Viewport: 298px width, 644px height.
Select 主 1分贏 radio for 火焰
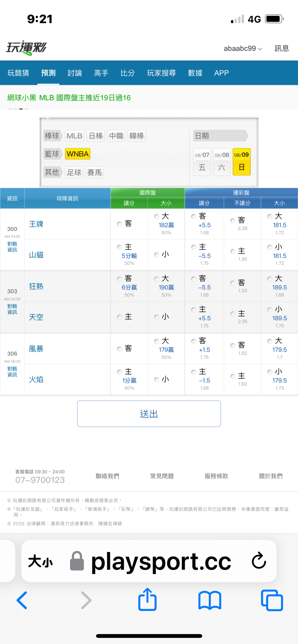119,372
